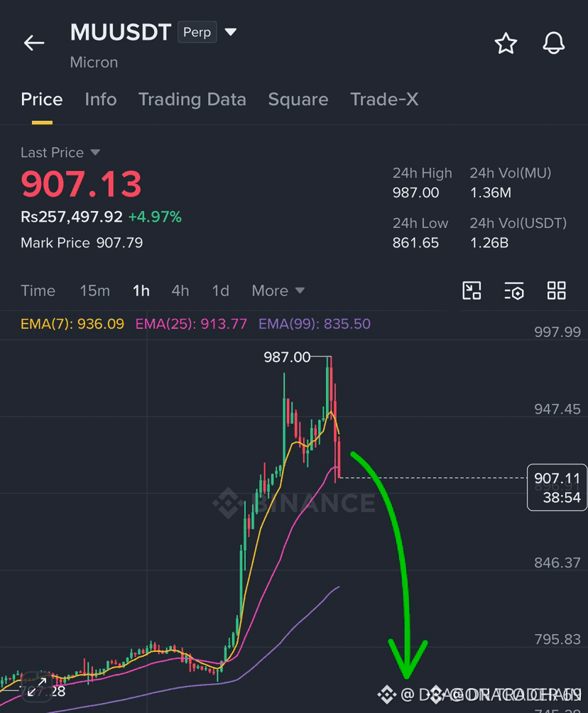This screenshot has height=713, width=588.
Task: Tap the EMA(7): 936.09 indicator label
Action: click(72, 324)
